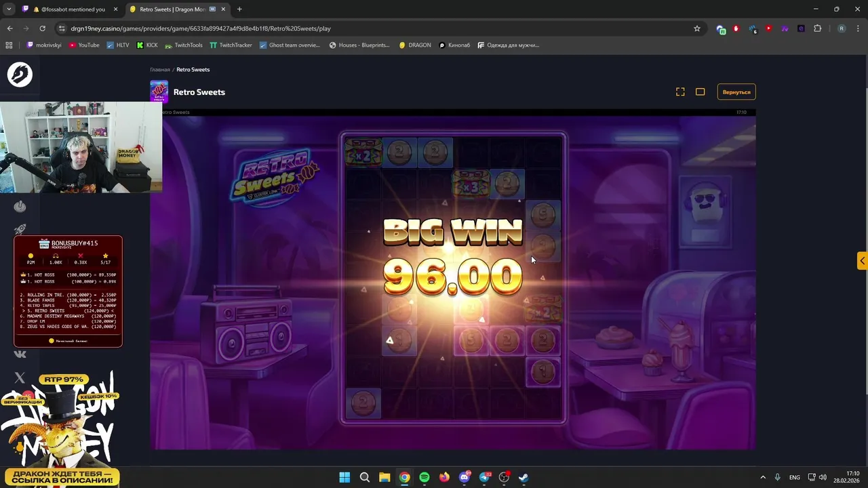Switch the game to theater view
This screenshot has width=868, height=488.
[701, 91]
